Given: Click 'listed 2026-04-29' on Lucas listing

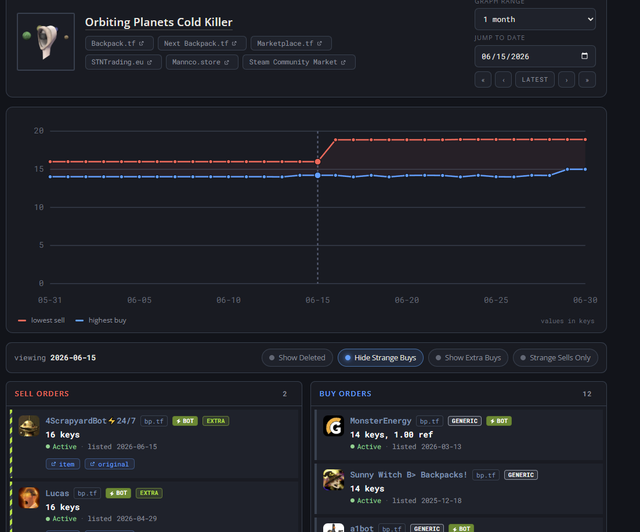Looking at the screenshot, I should coord(122,519).
